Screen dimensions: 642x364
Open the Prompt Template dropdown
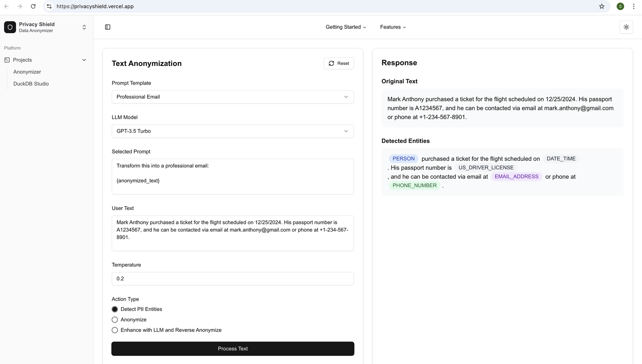click(x=233, y=97)
